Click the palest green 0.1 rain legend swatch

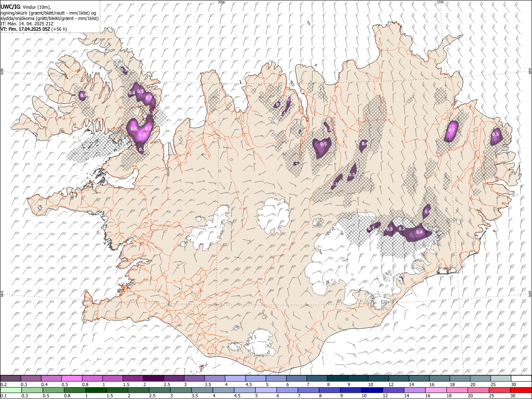11,390
